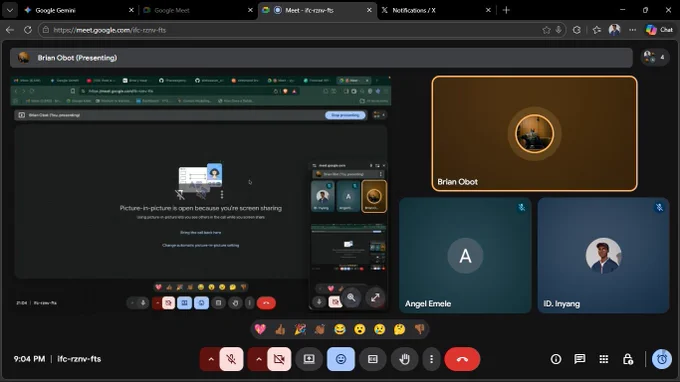680x382 pixels.
Task: Click the browser extensions refresh icon
Action: click(577, 30)
